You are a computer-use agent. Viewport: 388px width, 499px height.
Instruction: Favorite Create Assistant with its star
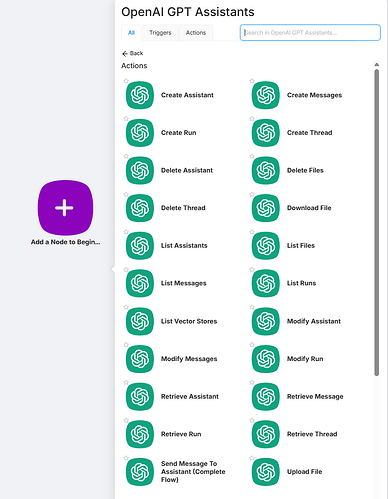pos(126,81)
